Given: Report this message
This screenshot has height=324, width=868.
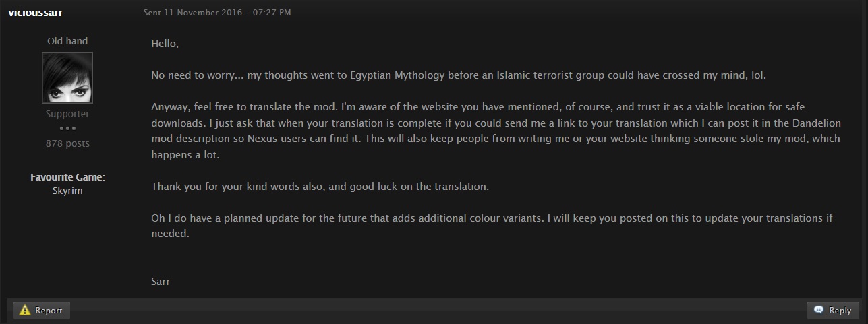Looking at the screenshot, I should click(42, 311).
